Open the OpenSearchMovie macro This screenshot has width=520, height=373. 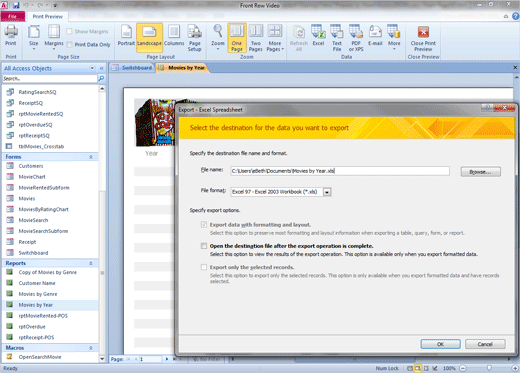click(x=40, y=357)
